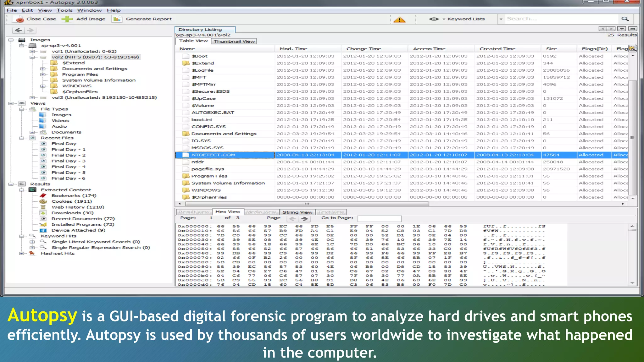Click the Device Attached icon
Viewport: 644px width, 362px height.
[43, 230]
